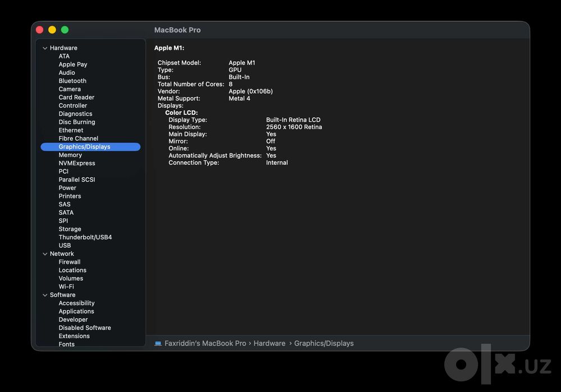561x392 pixels.
Task: Open Disabled Software entry
Action: 85,328
